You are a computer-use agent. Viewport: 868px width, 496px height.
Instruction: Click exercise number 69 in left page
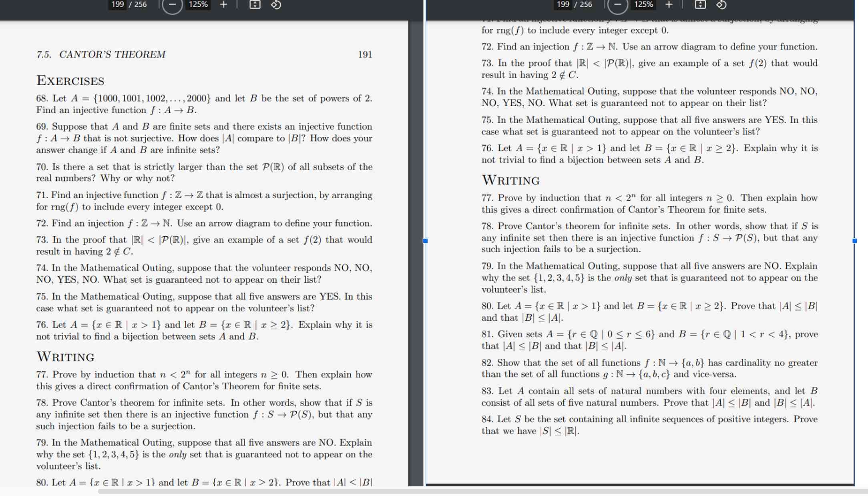[42, 127]
